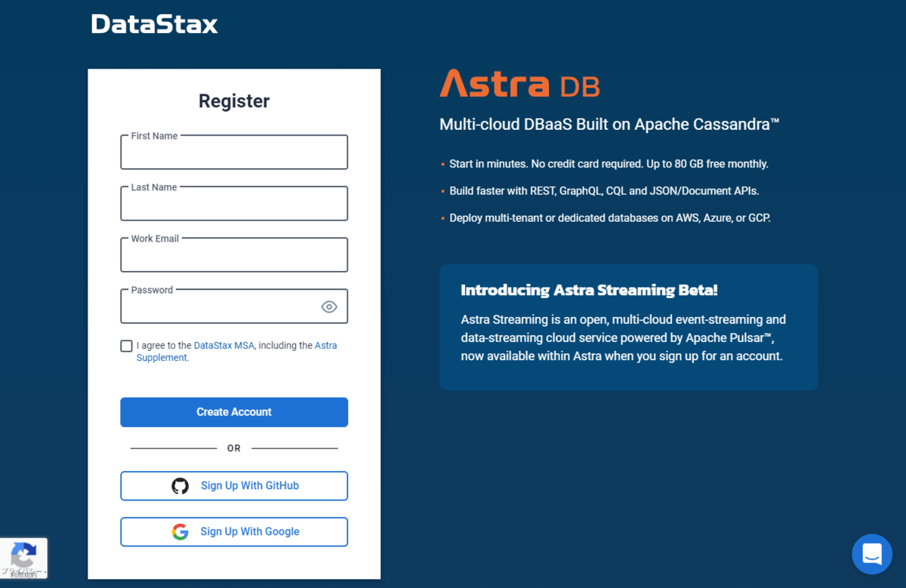Click the reCAPTCHA badge

point(23,559)
